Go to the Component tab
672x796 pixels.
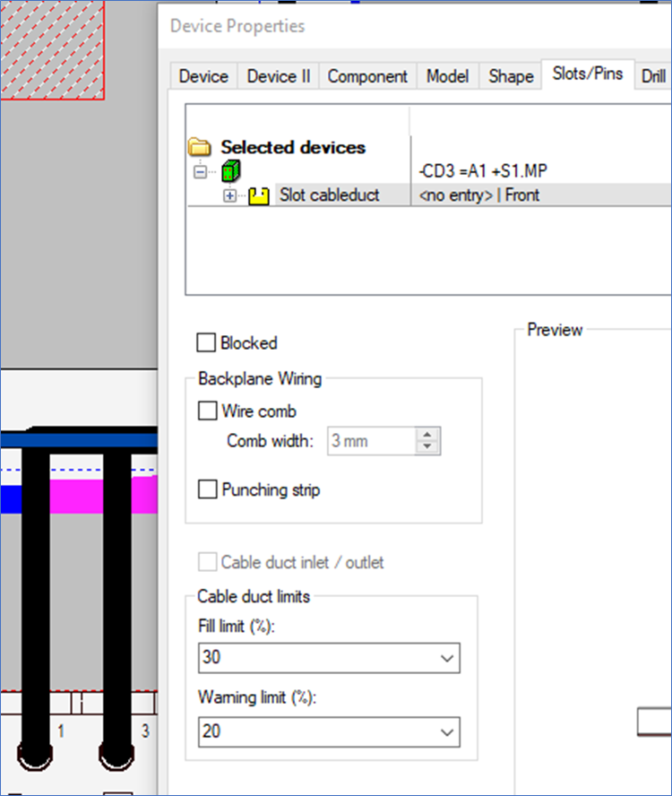point(367,76)
